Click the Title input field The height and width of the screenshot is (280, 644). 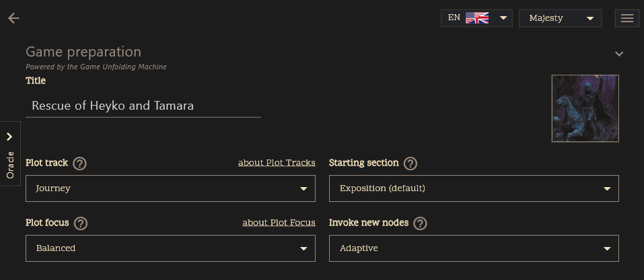(143, 106)
